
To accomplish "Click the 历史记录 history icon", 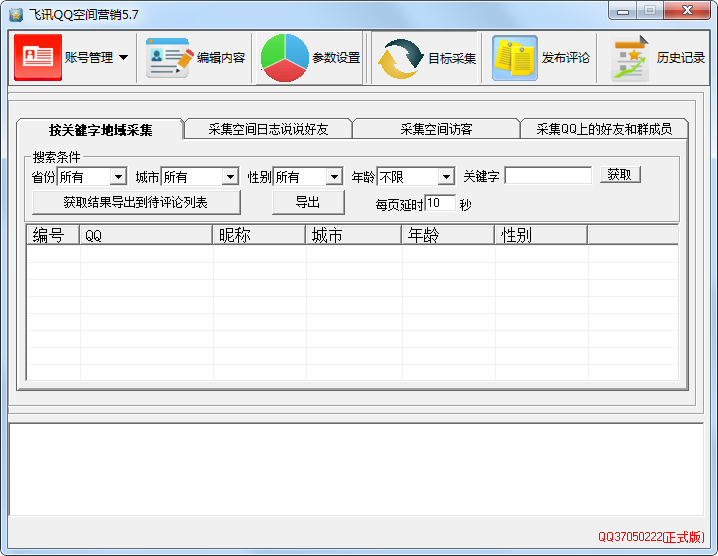I will point(630,58).
